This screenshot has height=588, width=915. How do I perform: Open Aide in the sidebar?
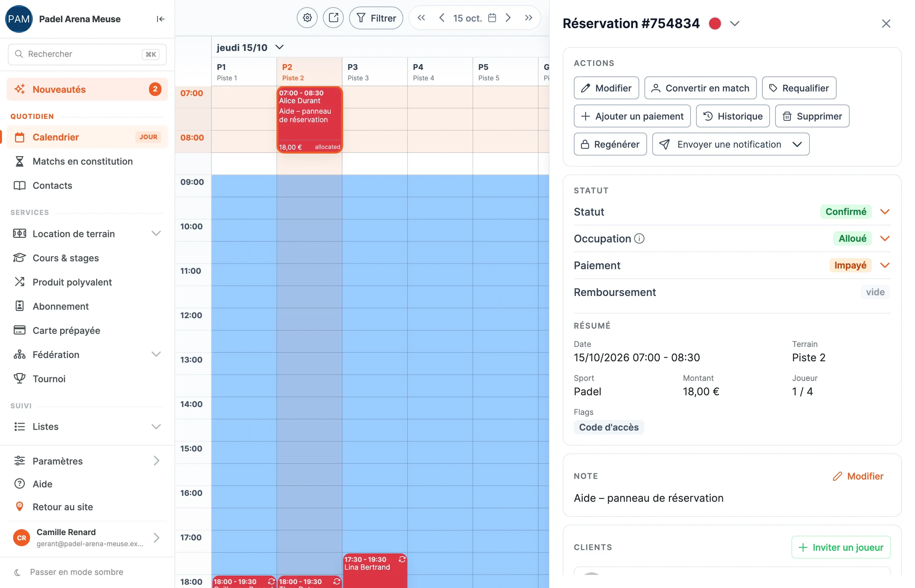click(x=87, y=484)
